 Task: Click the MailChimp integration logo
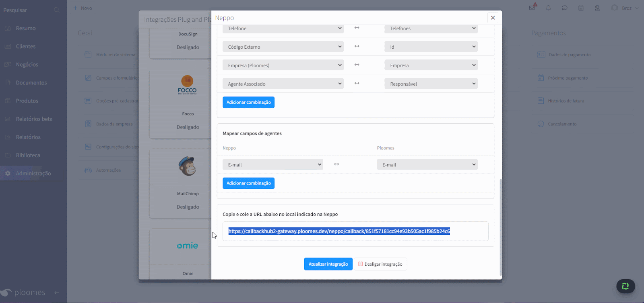point(187,166)
